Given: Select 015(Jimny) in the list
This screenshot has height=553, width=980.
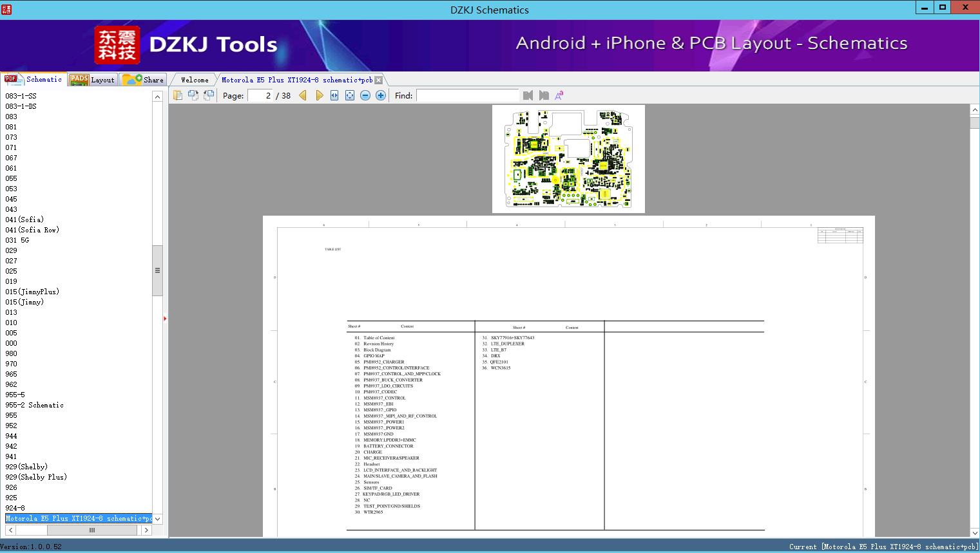Looking at the screenshot, I should [x=24, y=302].
